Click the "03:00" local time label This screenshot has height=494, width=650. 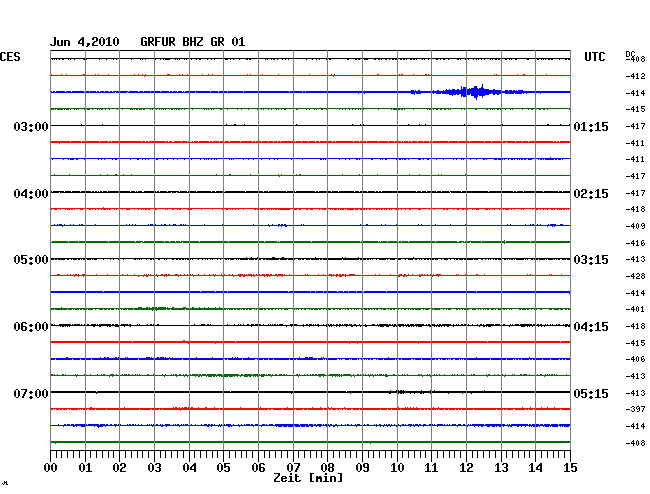tap(31, 126)
